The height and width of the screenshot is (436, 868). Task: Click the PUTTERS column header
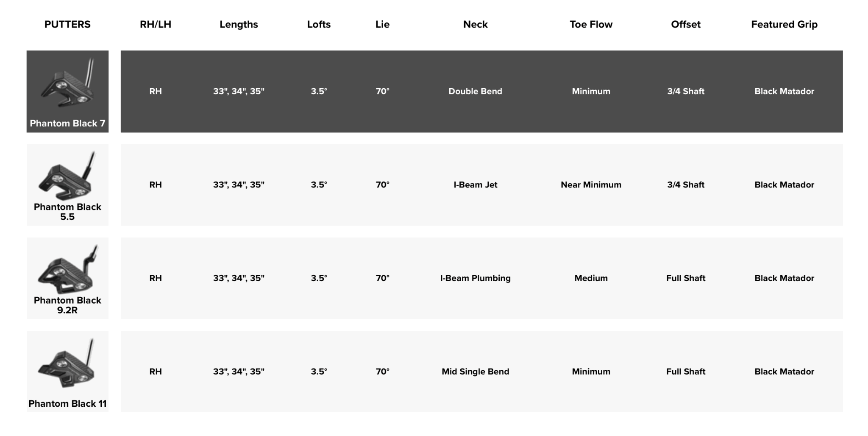[x=67, y=25]
